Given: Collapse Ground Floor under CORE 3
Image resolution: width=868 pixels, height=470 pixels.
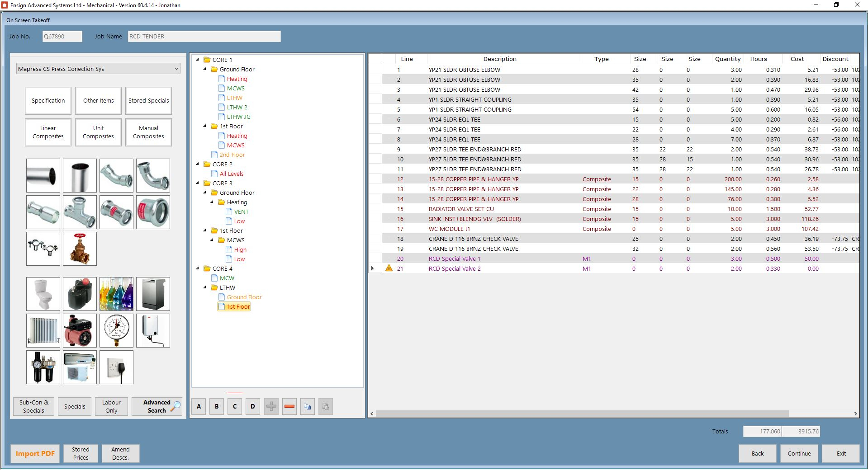Looking at the screenshot, I should [204, 193].
